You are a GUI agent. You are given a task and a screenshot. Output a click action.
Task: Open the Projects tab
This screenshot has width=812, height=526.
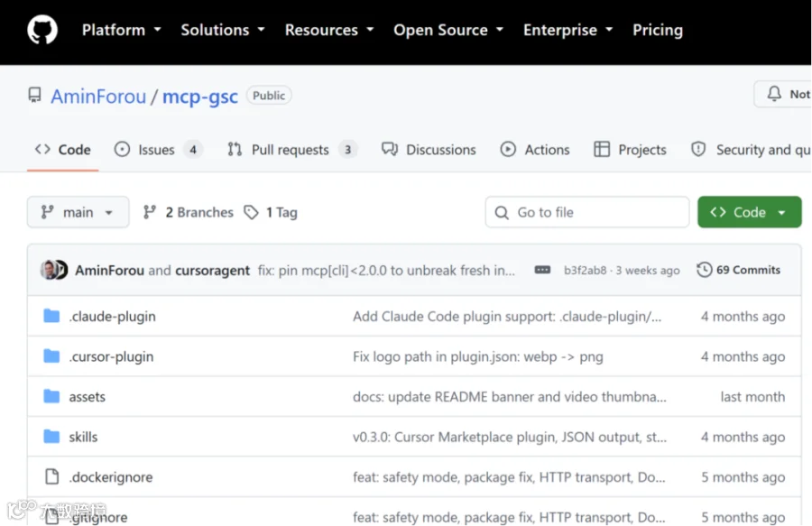[630, 150]
